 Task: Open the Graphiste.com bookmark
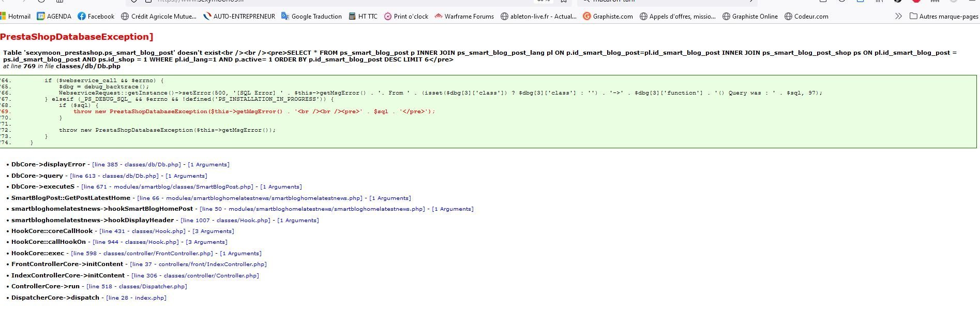(608, 17)
